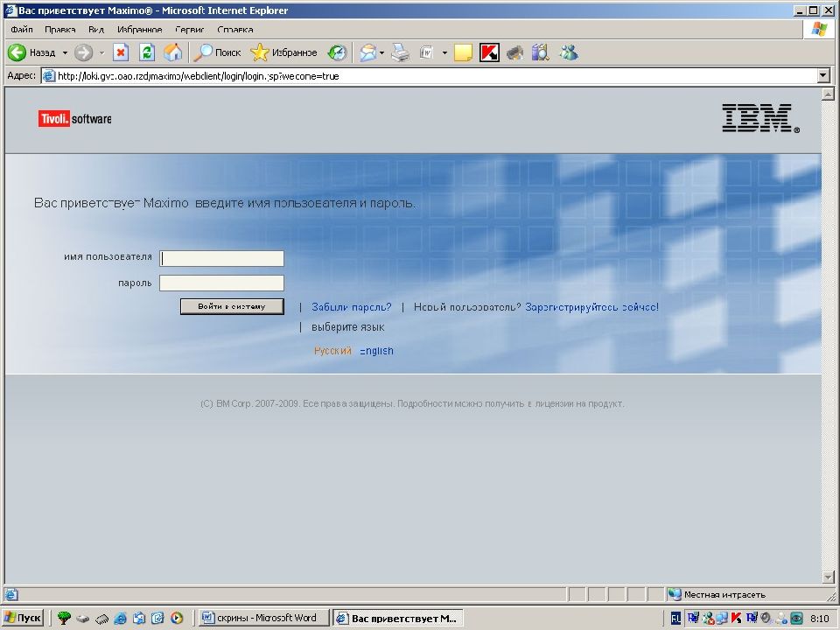Refresh the page with green arrows icon

[x=147, y=52]
